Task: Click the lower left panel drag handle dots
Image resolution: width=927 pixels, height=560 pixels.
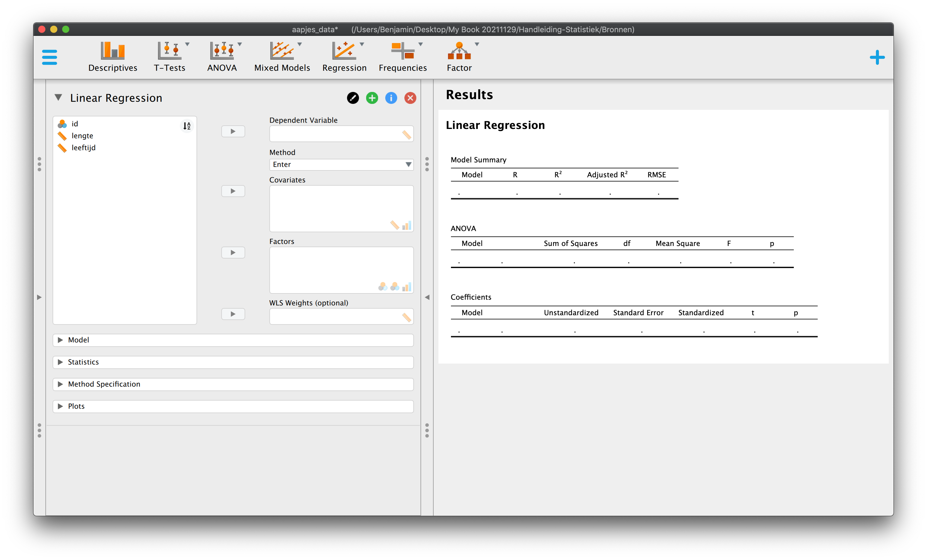Action: (x=39, y=431)
